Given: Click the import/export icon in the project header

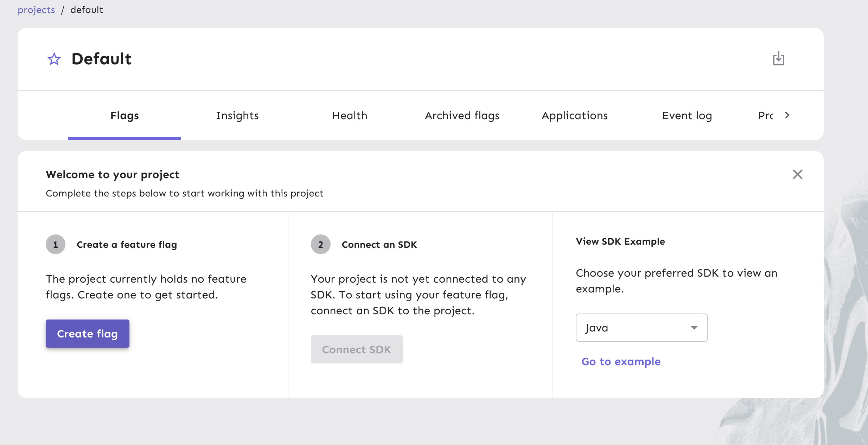Looking at the screenshot, I should [778, 59].
